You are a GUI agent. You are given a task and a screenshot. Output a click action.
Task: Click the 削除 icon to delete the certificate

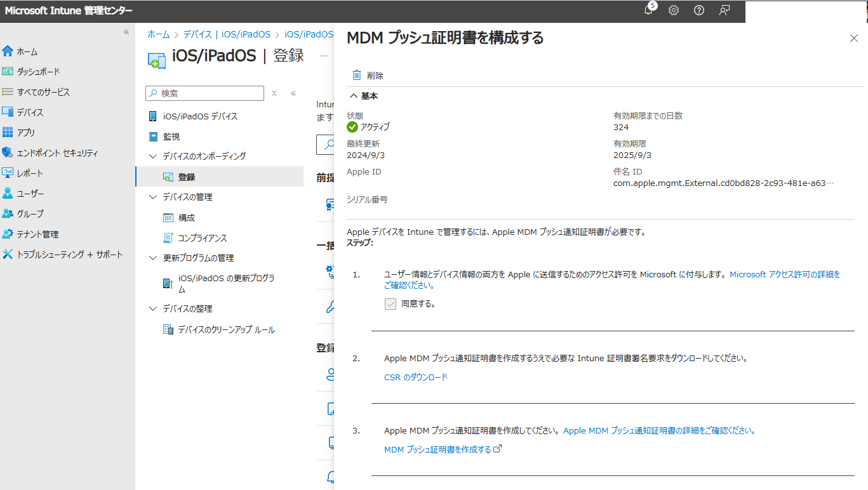click(356, 75)
